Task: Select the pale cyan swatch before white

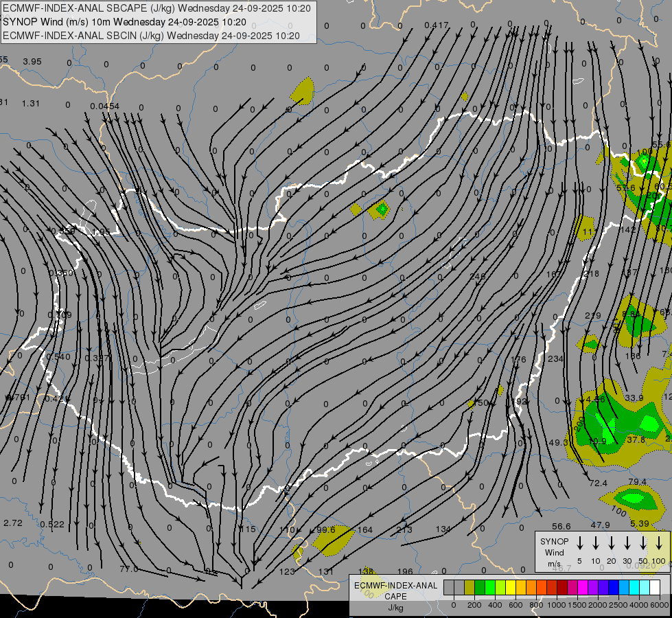Action: [645, 588]
